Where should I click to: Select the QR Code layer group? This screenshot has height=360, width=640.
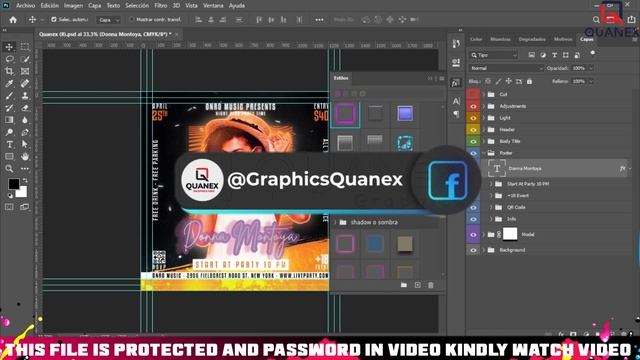555,207
